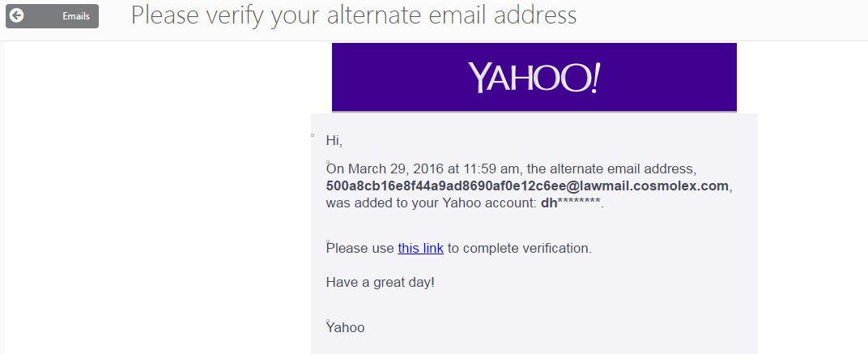Viewport: 868px width, 354px height.
Task: Click the tiny placeholder icon left of 'Hi,'
Action: click(313, 135)
